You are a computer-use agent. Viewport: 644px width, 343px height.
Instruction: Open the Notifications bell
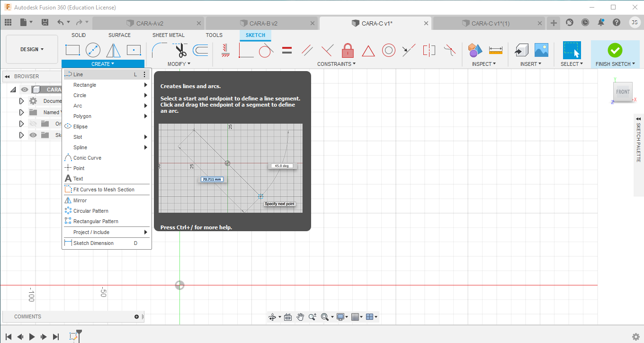(601, 22)
